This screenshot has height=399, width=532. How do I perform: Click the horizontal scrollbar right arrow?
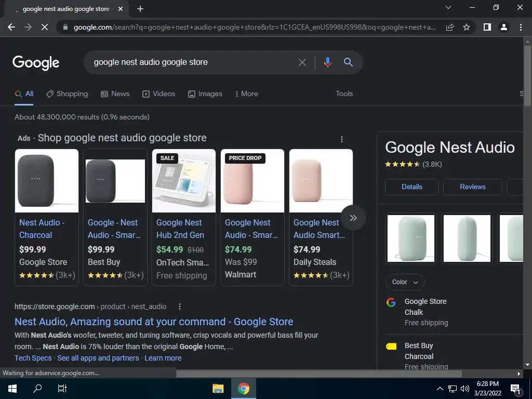click(x=519, y=374)
